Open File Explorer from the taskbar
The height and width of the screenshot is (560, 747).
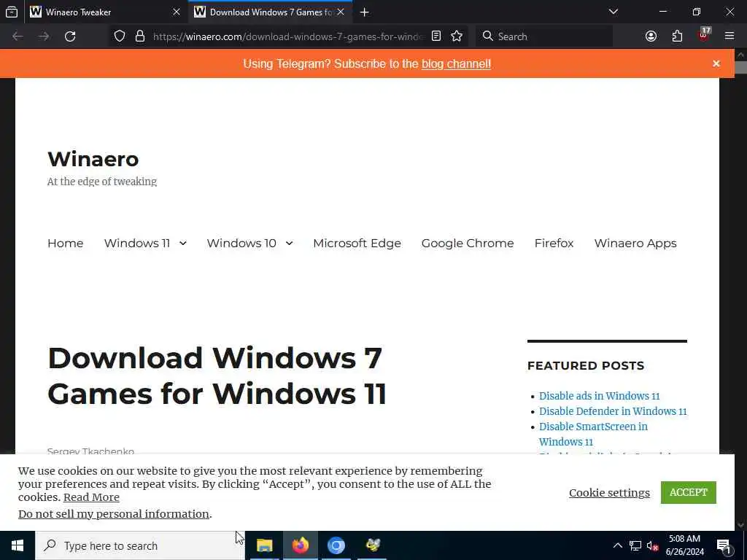[265, 545]
